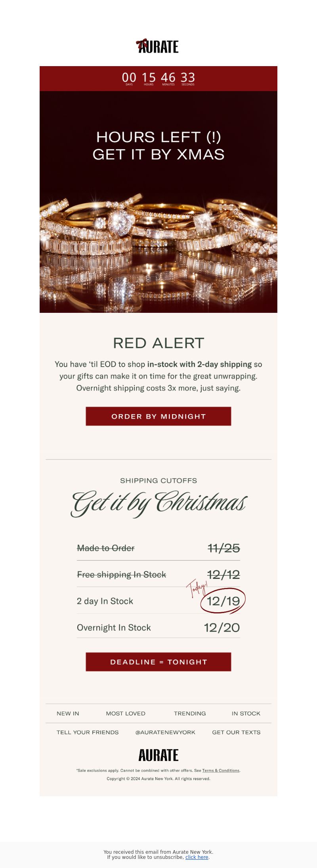The width and height of the screenshot is (317, 868).
Task: Click the Order By Midnight button
Action: (158, 416)
